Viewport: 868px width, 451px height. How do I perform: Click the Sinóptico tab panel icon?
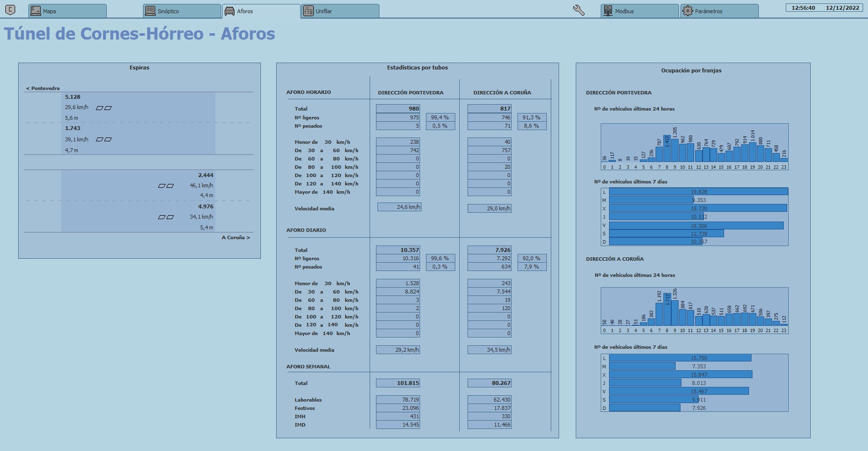point(150,11)
